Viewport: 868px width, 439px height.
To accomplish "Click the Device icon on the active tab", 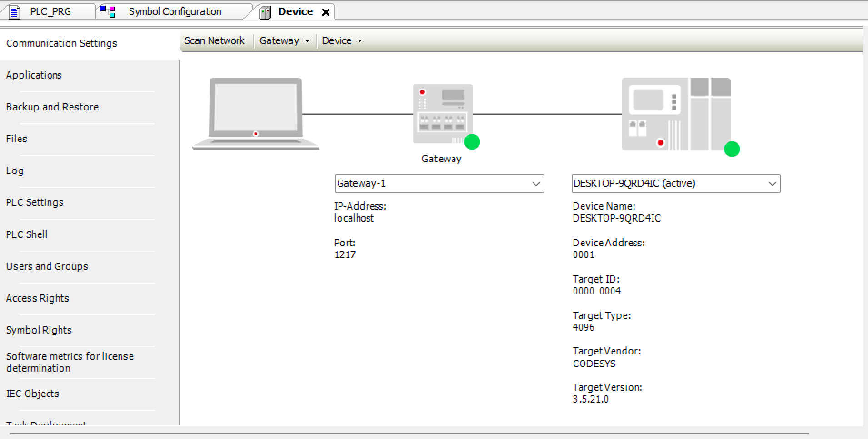I will point(265,11).
